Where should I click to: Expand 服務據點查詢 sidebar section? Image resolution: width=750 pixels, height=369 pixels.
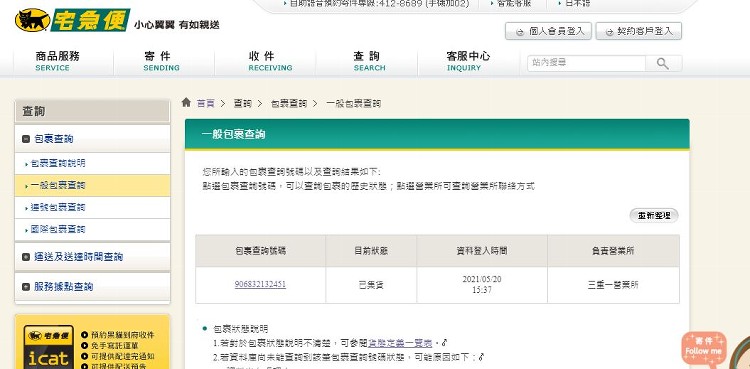pos(92,287)
